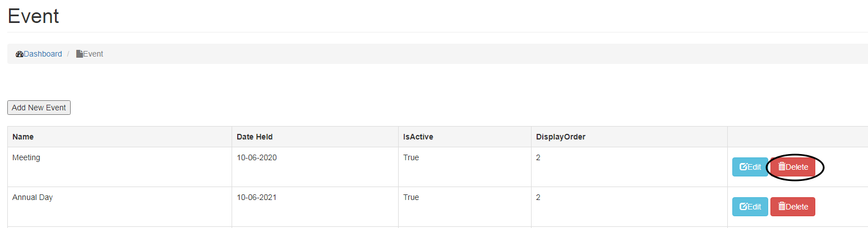The width and height of the screenshot is (868, 228).
Task: Click the Name column header
Action: click(x=23, y=137)
